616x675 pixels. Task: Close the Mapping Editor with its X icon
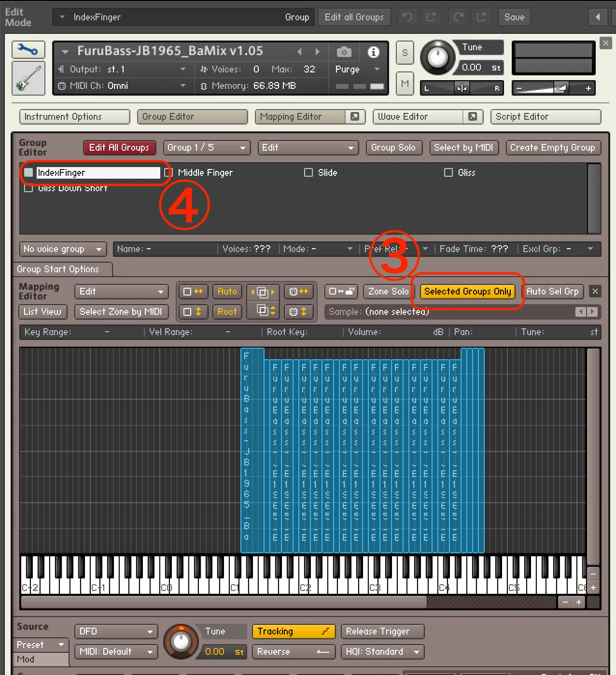coord(595,291)
